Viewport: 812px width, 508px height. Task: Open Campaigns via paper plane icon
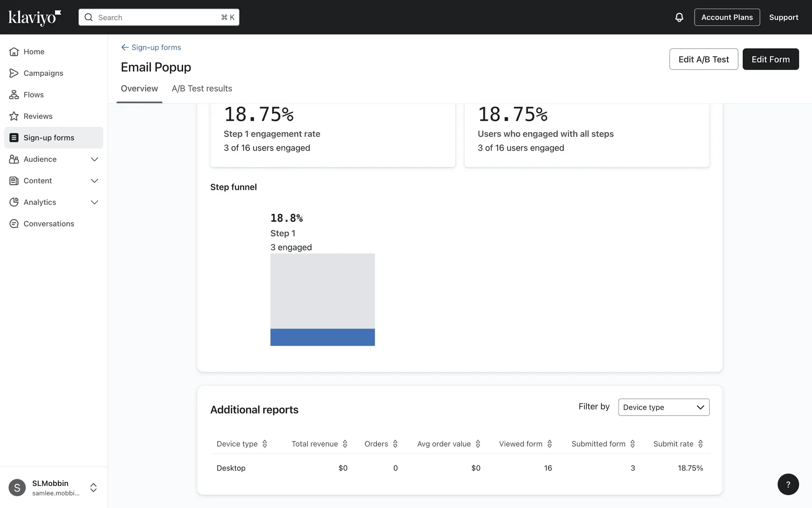(x=14, y=73)
